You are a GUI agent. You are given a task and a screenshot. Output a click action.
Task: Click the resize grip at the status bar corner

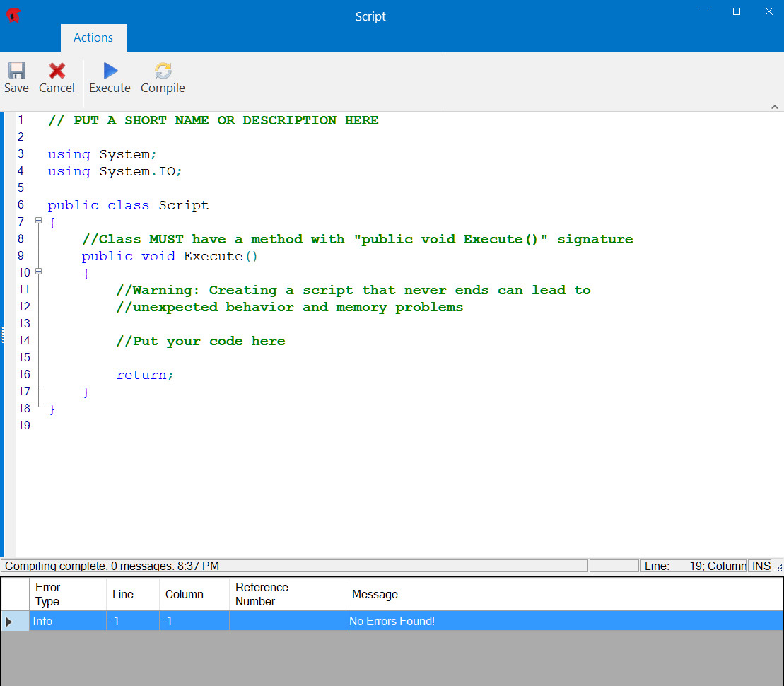point(778,566)
